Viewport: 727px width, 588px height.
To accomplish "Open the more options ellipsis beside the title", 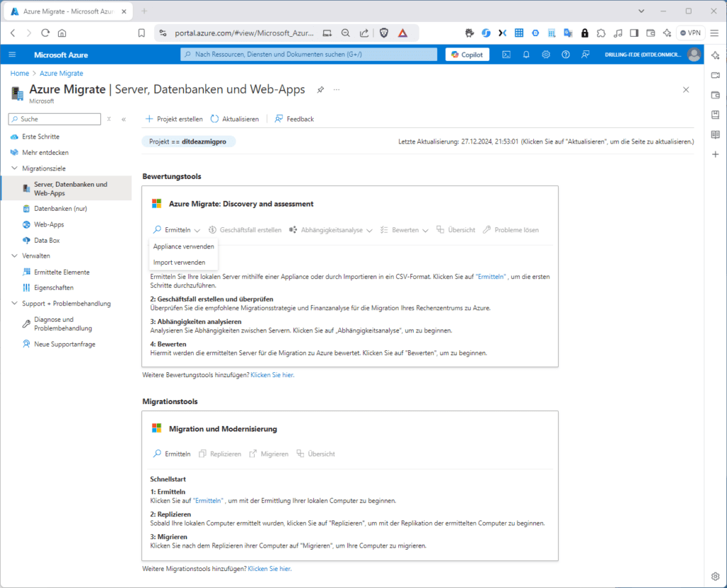I will click(x=337, y=89).
